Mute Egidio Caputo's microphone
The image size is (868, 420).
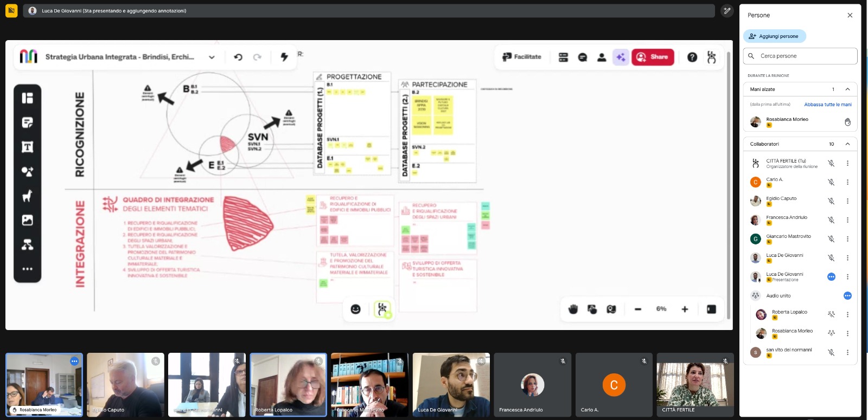tap(831, 201)
